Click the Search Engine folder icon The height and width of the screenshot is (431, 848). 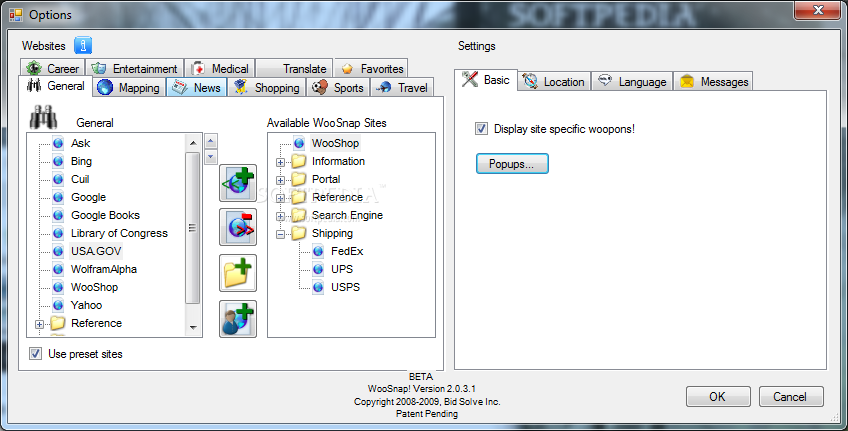[299, 215]
